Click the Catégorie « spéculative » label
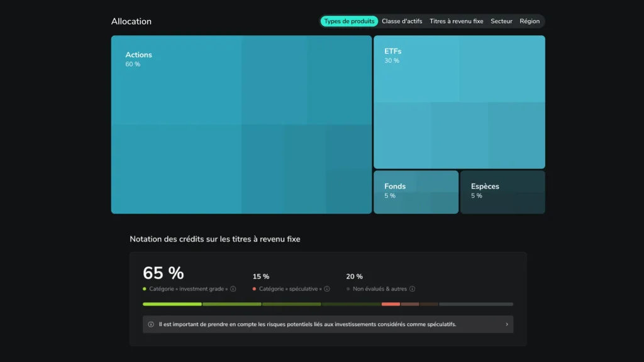The height and width of the screenshot is (362, 644). (x=291, y=289)
